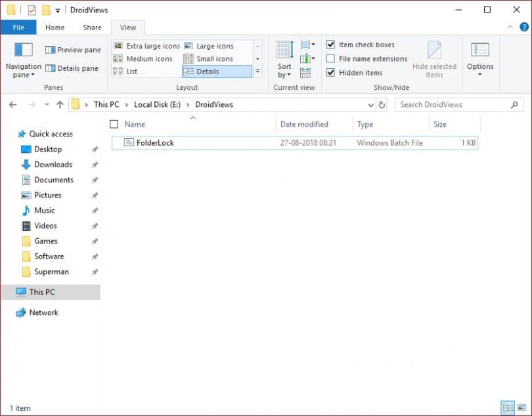Click the Size all columns to fit icon
Screen dimensions: 532x416
[x=305, y=72]
